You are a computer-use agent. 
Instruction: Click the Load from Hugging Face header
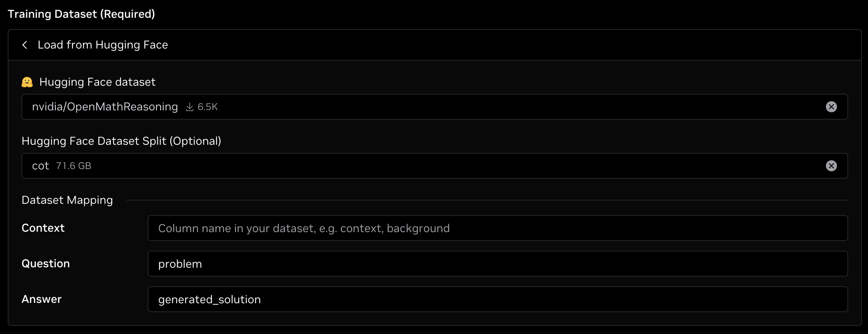coord(103,45)
